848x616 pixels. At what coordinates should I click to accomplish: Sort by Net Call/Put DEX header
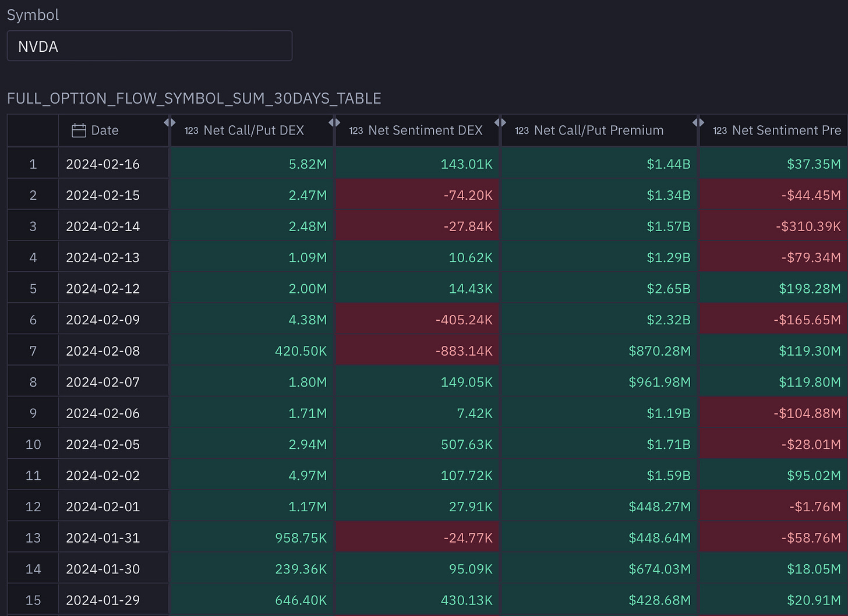[x=252, y=130]
